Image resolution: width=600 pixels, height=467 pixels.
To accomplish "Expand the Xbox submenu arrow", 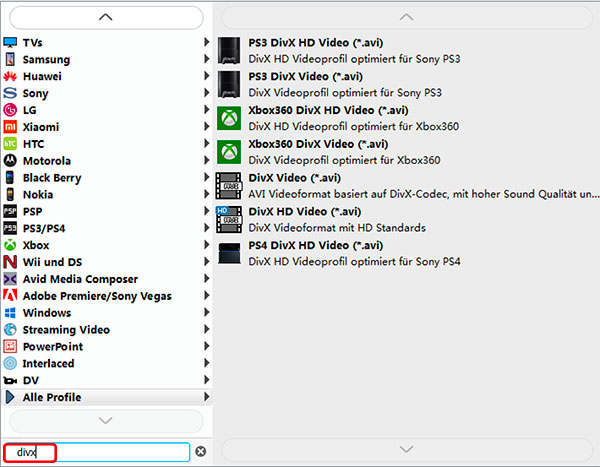I will tap(206, 245).
